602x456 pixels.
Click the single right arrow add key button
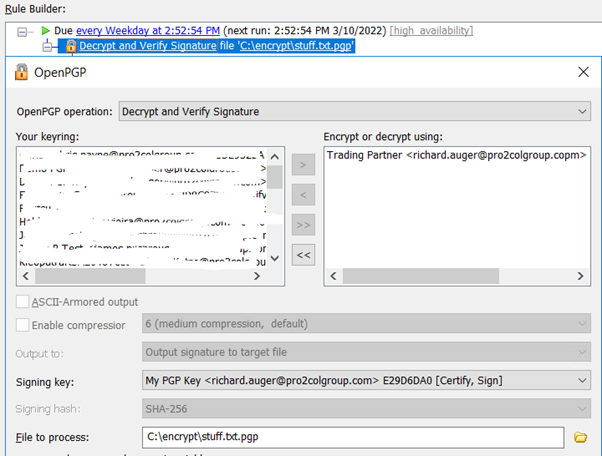coord(305,164)
